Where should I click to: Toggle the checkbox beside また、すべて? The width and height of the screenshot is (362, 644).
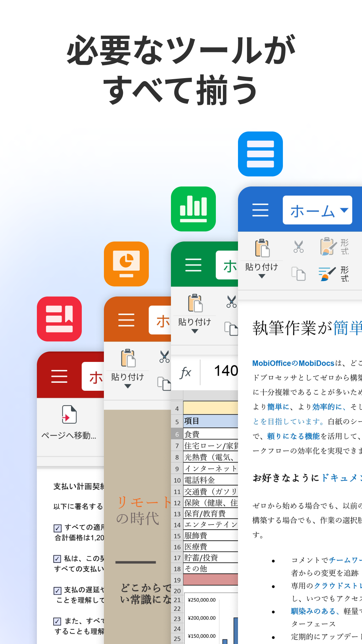(57, 622)
